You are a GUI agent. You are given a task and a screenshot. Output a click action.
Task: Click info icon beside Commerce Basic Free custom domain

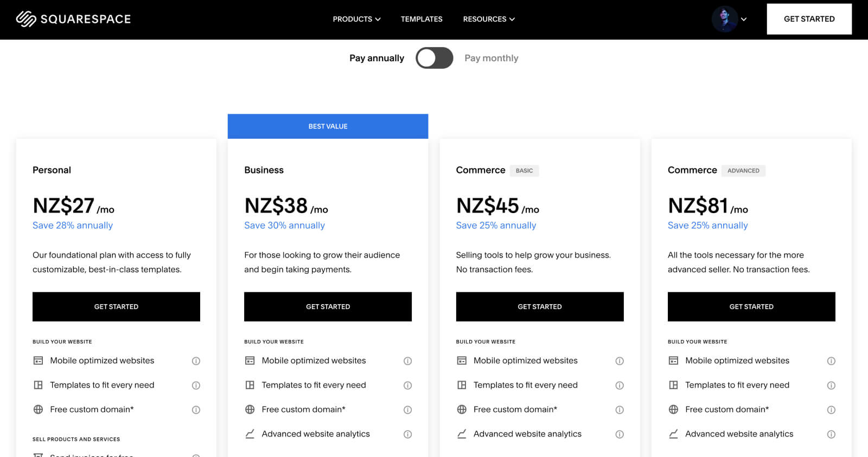point(620,410)
